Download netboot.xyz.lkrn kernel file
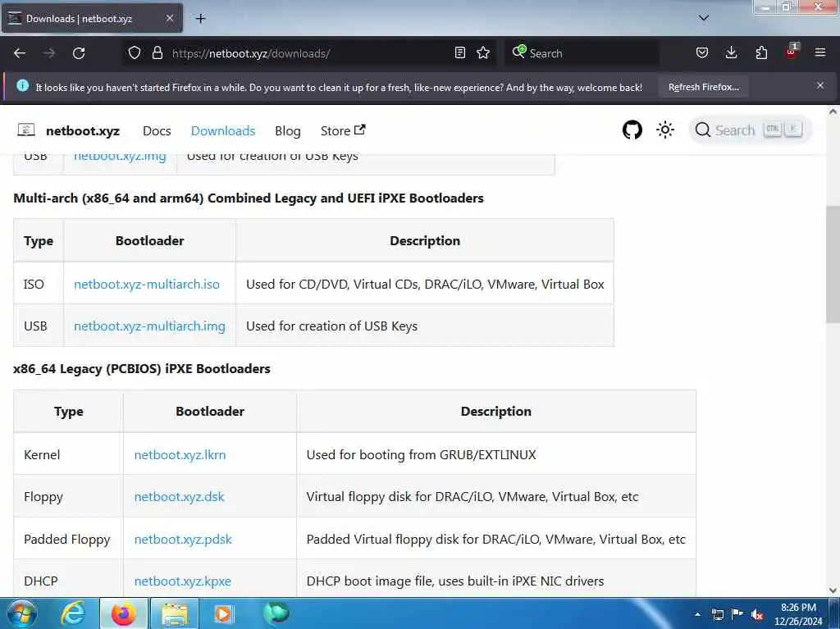Viewport: 840px width, 629px height. coord(180,454)
